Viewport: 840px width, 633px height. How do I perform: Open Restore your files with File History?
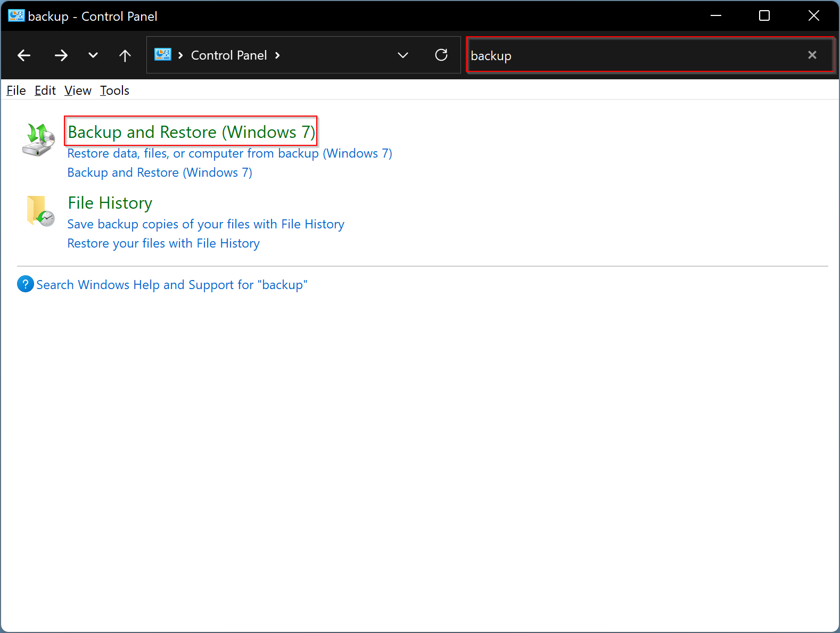(163, 243)
